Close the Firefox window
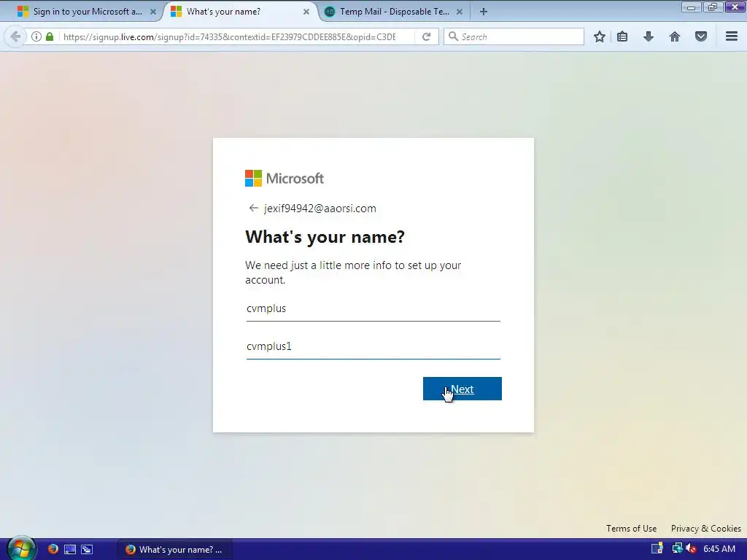747x560 pixels. coord(734,7)
